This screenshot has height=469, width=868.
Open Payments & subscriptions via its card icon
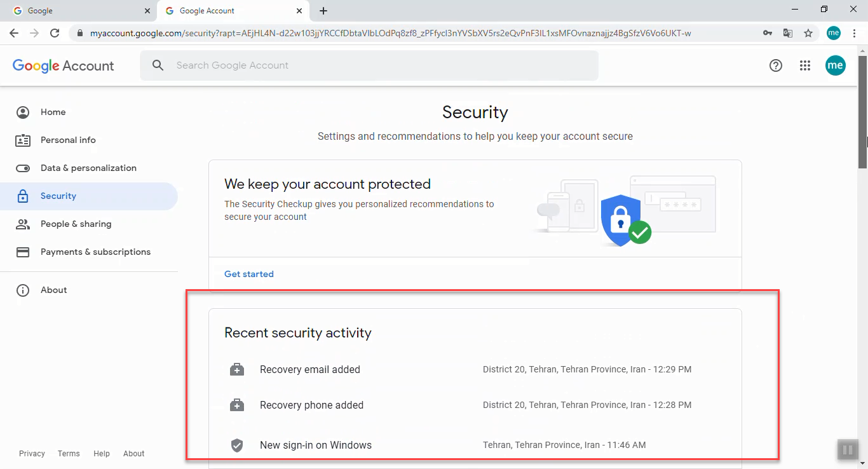(x=23, y=252)
